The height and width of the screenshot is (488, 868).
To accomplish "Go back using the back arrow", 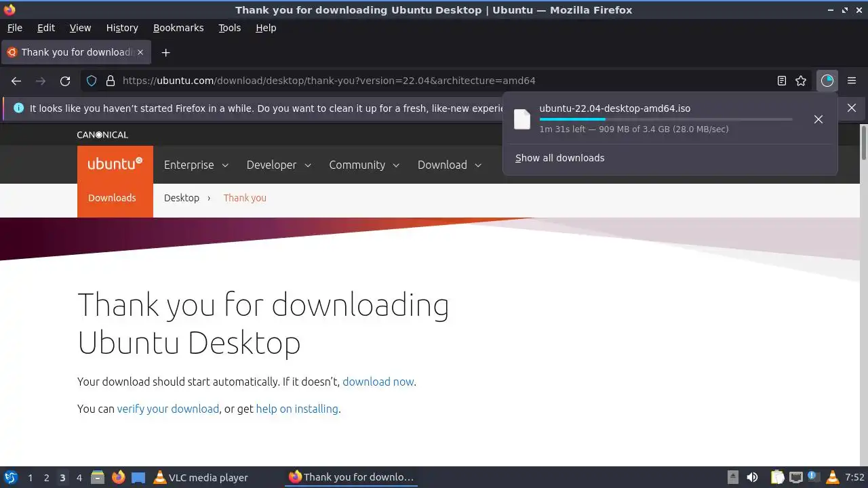I will click(x=16, y=81).
